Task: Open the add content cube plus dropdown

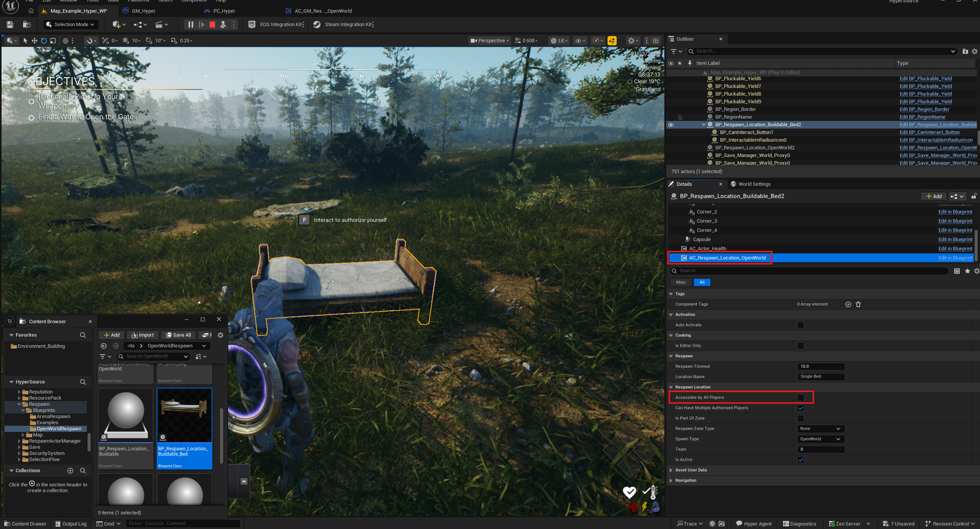Action: pyautogui.click(x=119, y=25)
